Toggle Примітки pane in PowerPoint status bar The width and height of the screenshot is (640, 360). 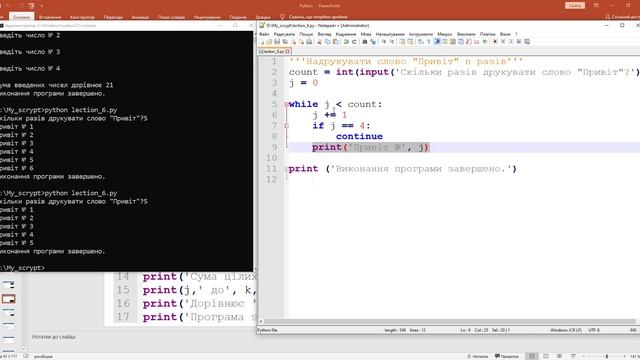tap(507, 356)
